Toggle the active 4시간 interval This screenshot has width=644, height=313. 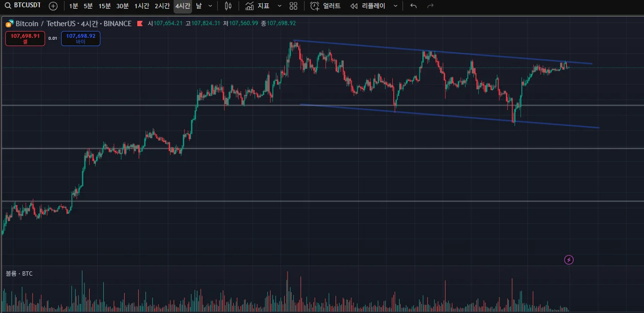click(183, 6)
